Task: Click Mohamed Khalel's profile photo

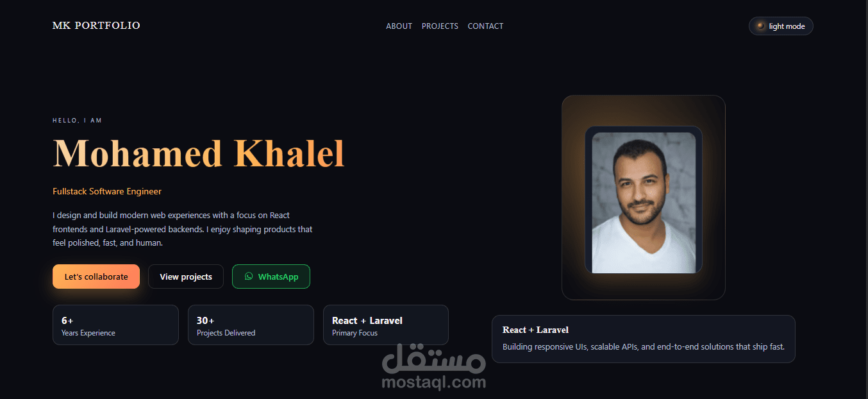Action: tap(644, 203)
